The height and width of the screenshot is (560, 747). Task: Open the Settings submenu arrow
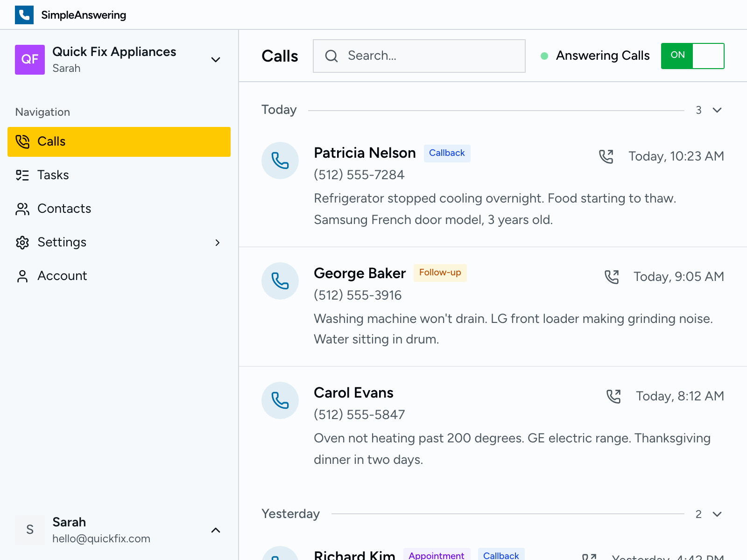(218, 242)
